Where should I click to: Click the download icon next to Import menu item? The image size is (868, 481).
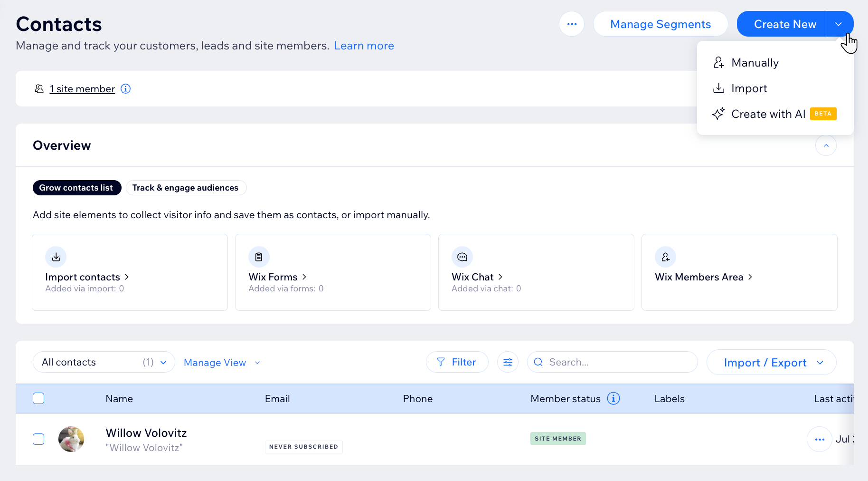[718, 88]
